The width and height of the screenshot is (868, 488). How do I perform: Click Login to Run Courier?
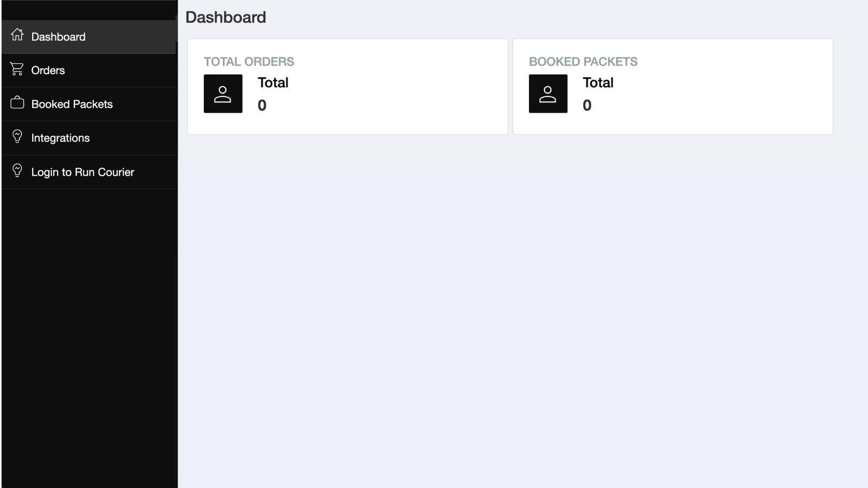pyautogui.click(x=82, y=172)
